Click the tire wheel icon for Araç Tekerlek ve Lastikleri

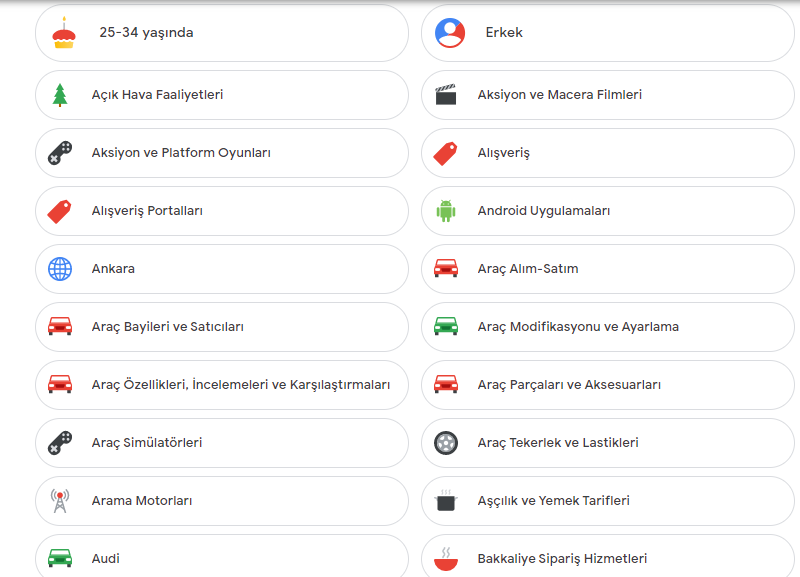click(x=446, y=443)
